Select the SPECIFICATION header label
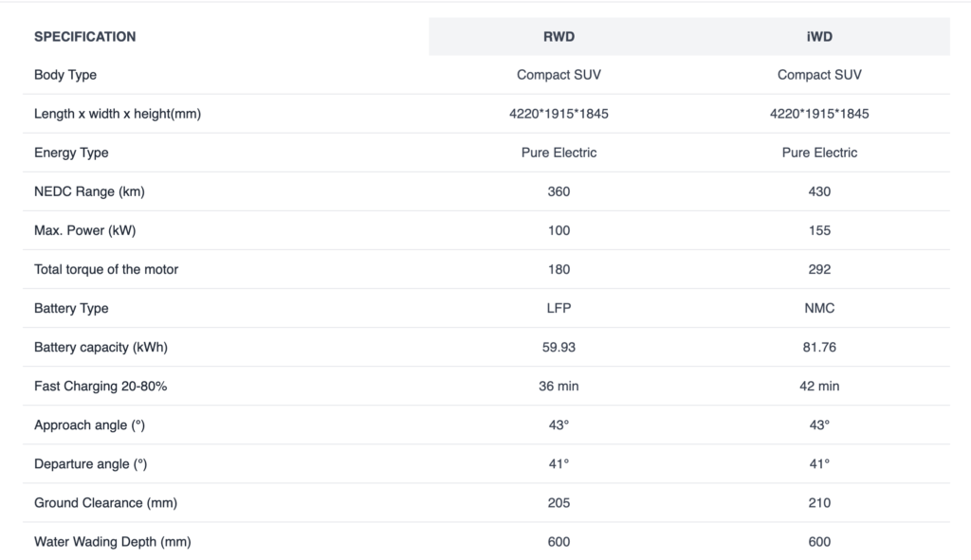 (85, 37)
